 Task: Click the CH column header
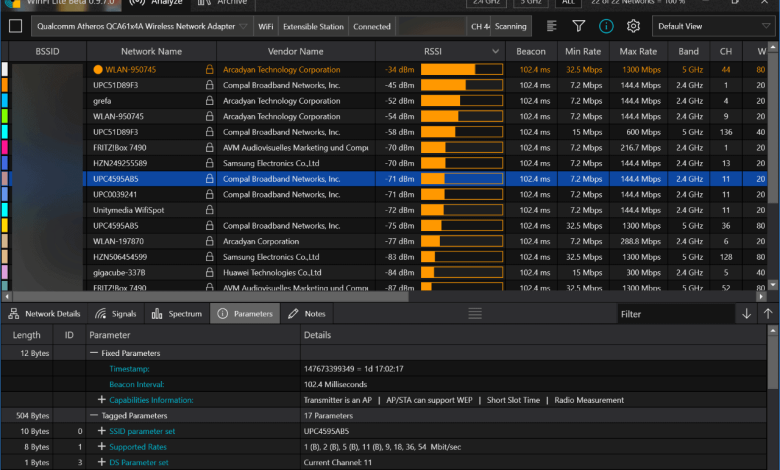coord(726,51)
